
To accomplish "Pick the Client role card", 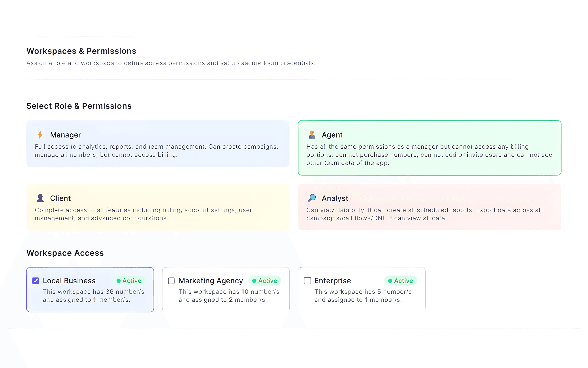I will tap(158, 207).
